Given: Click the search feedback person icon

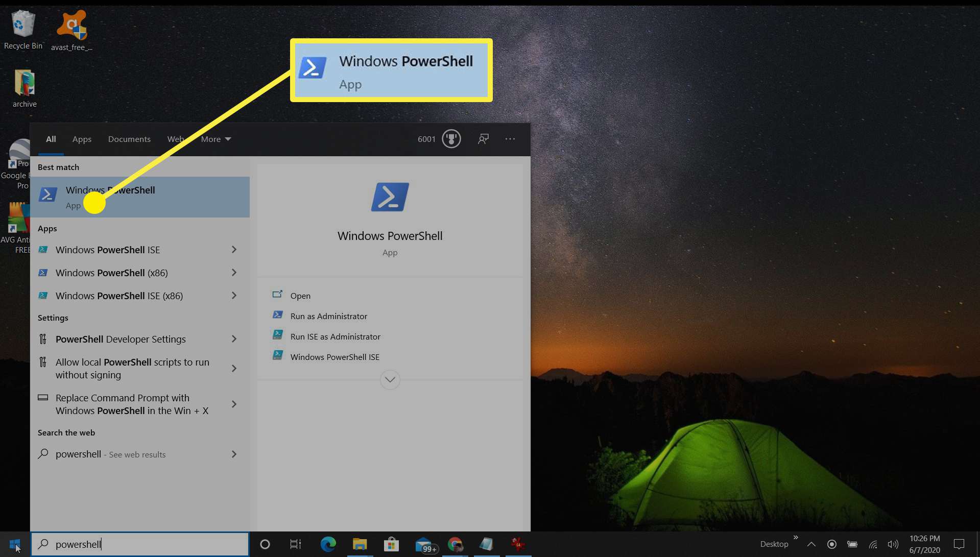Looking at the screenshot, I should [x=483, y=139].
